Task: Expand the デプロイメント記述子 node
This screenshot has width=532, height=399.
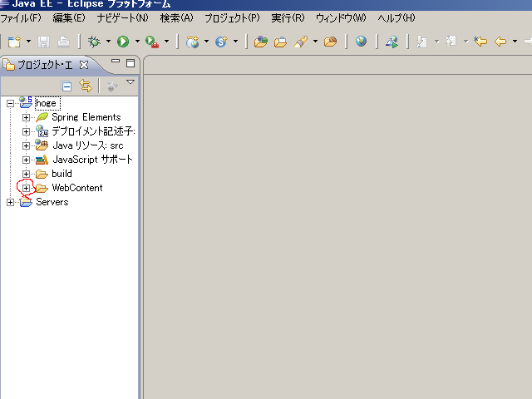Action: point(26,131)
